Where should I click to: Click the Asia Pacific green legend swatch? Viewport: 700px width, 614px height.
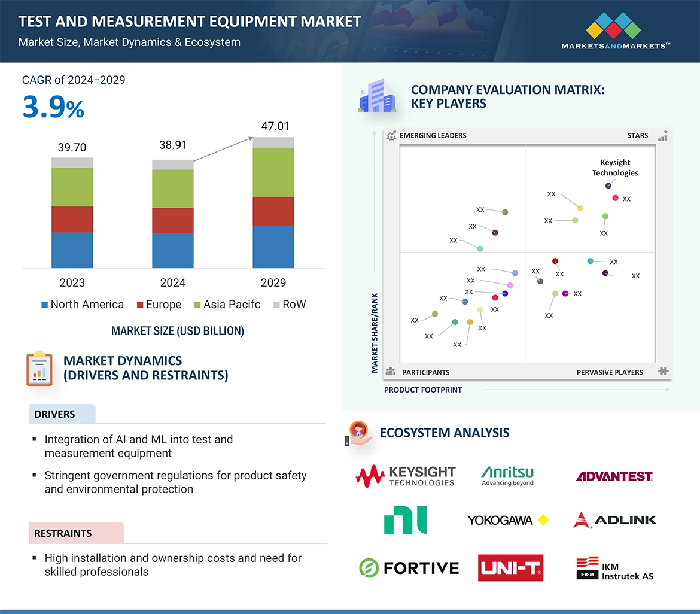tap(197, 305)
